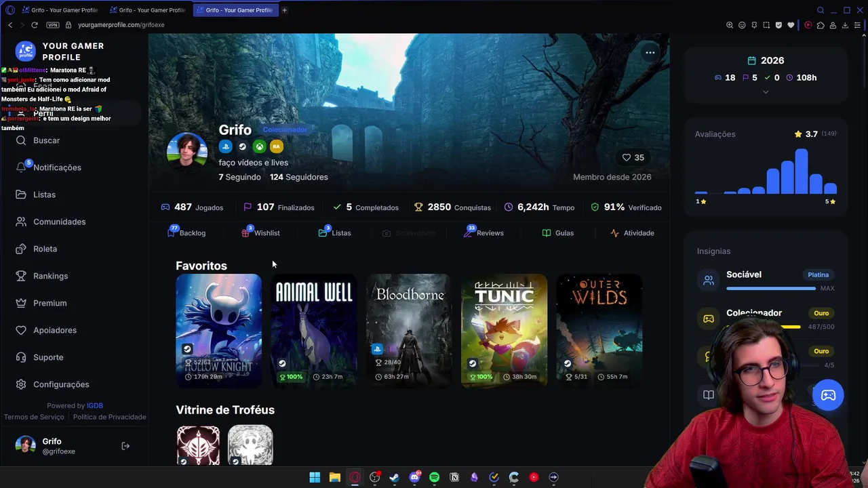Image resolution: width=868 pixels, height=488 pixels.
Task: Click the RetroAchievements badge under Grifo
Action: point(277,146)
